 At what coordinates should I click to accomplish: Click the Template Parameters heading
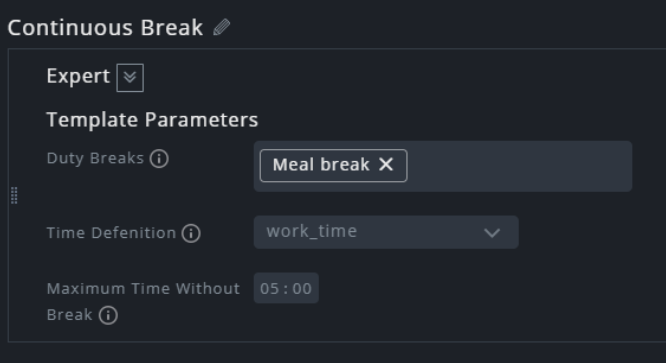tap(152, 119)
